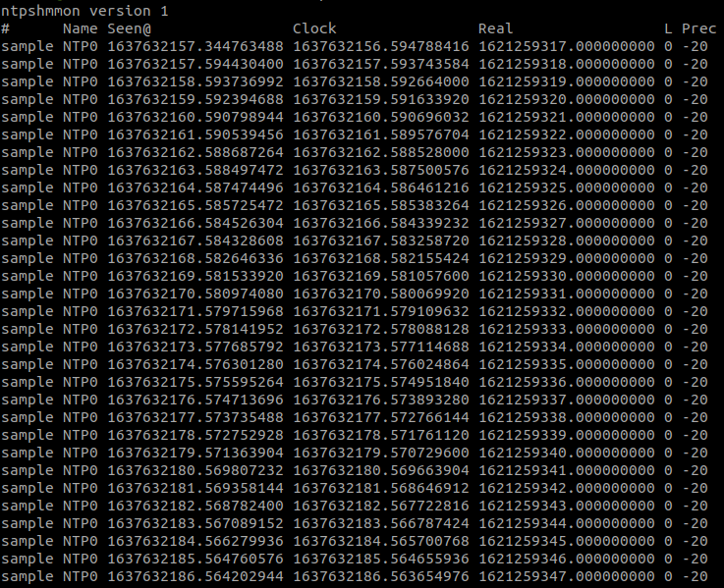Viewport: 724px width, 588px height.
Task: Select Clock value 1637632186.563654976
Action: pyautogui.click(x=381, y=576)
